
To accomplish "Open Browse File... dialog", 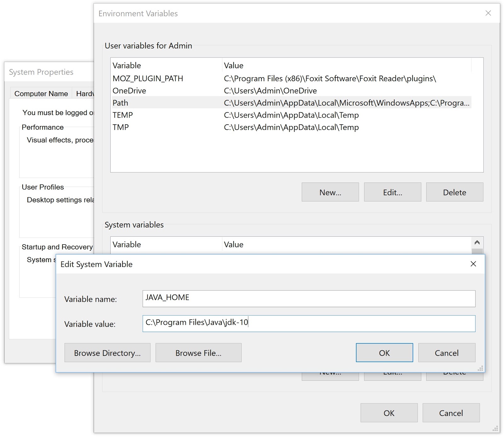I will pos(198,352).
